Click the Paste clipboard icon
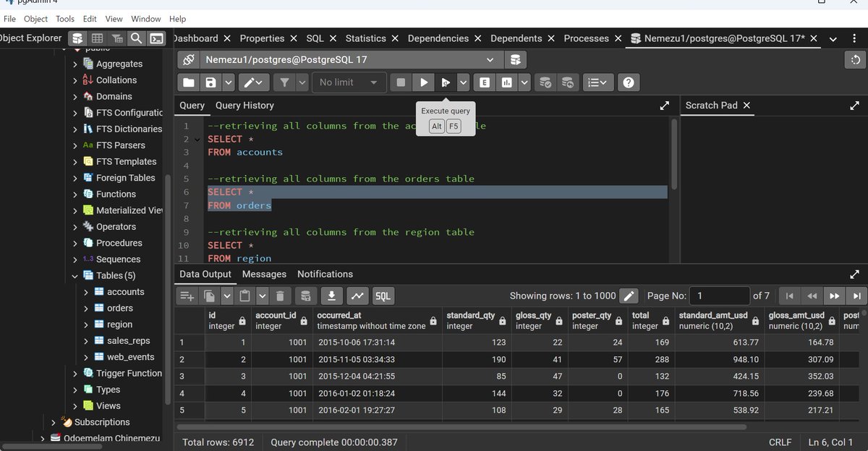868x451 pixels. click(244, 296)
